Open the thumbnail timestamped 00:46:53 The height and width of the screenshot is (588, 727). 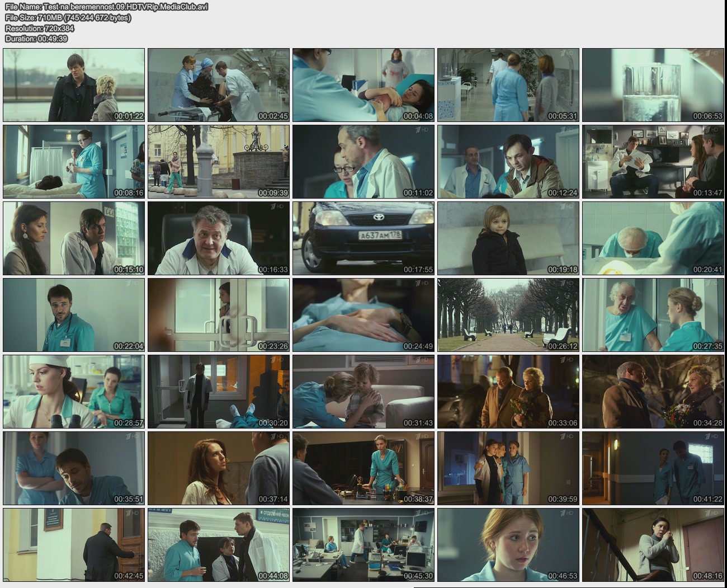508,545
